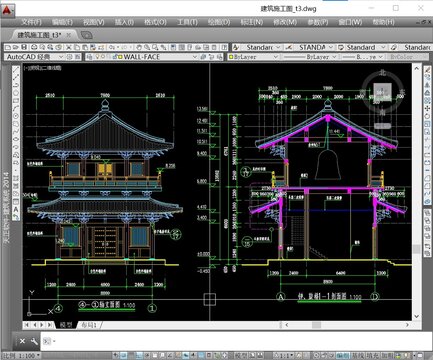Click the Help icon at toolbar end
Viewport: 433px width, 360px height.
click(x=224, y=47)
